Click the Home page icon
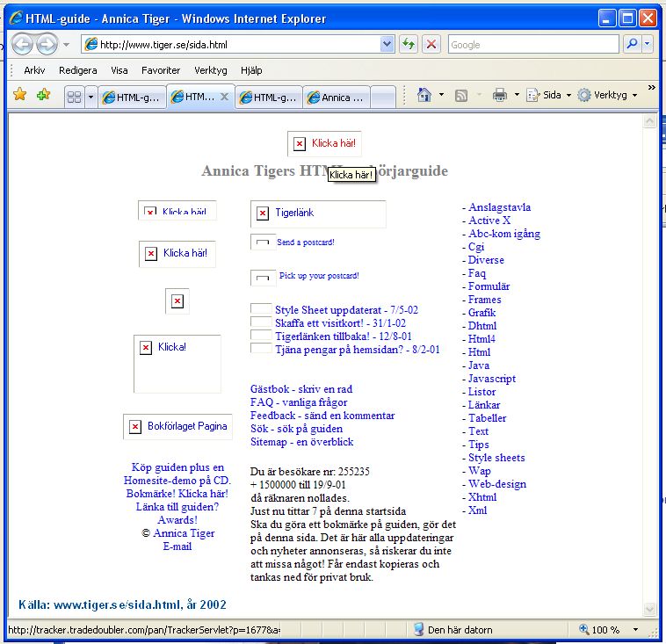This screenshot has width=666, height=644. (x=423, y=94)
